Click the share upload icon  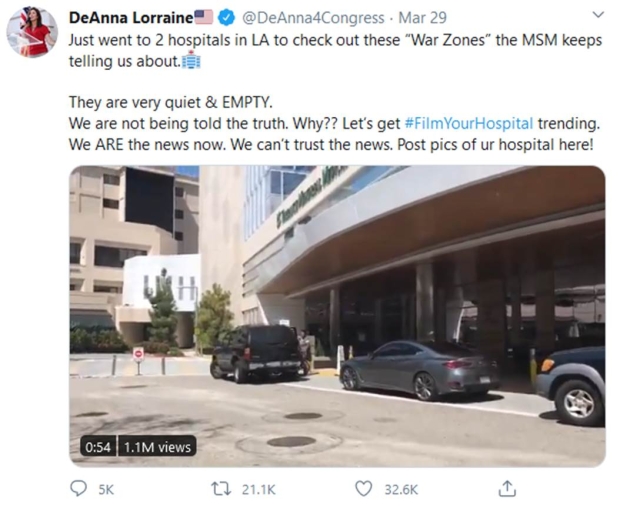click(507, 488)
